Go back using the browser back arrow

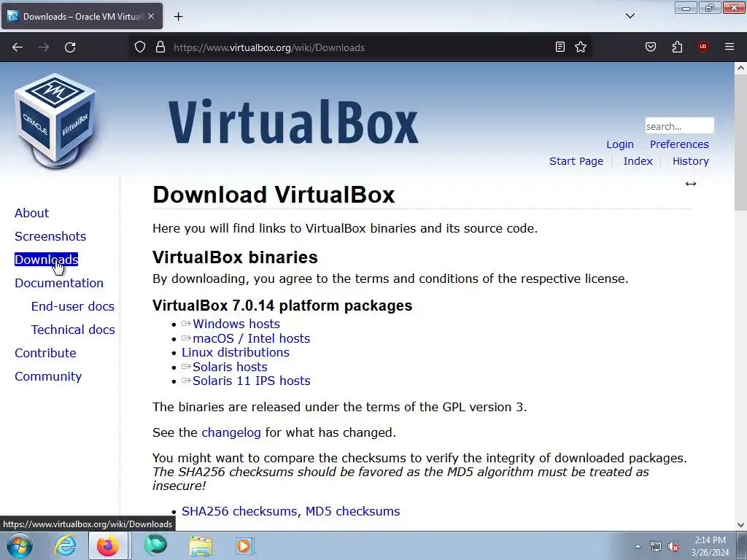18,47
